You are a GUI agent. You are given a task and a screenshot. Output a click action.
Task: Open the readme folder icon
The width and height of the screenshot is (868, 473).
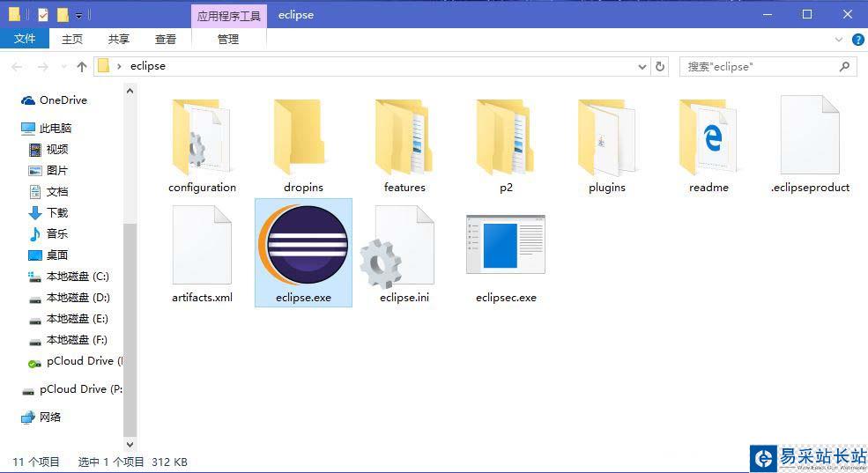(x=708, y=137)
